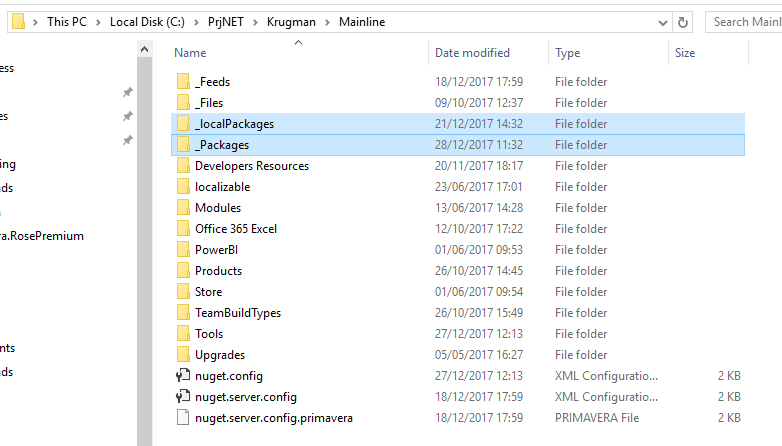
Task: Click the navigation pane scrollbar track
Action: pos(145,251)
